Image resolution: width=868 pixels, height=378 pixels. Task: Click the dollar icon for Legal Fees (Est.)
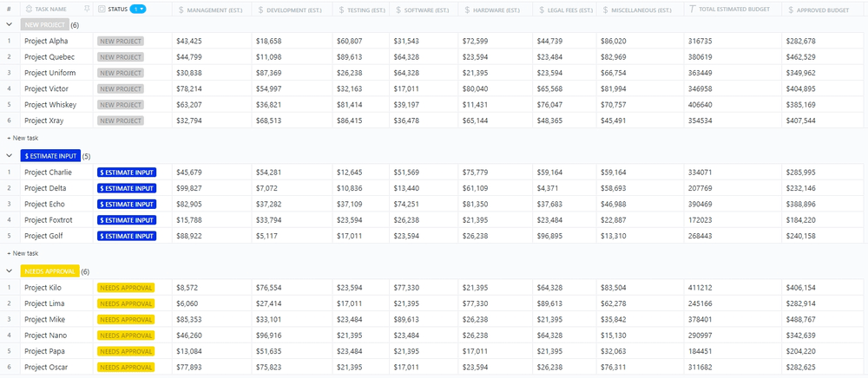click(541, 10)
